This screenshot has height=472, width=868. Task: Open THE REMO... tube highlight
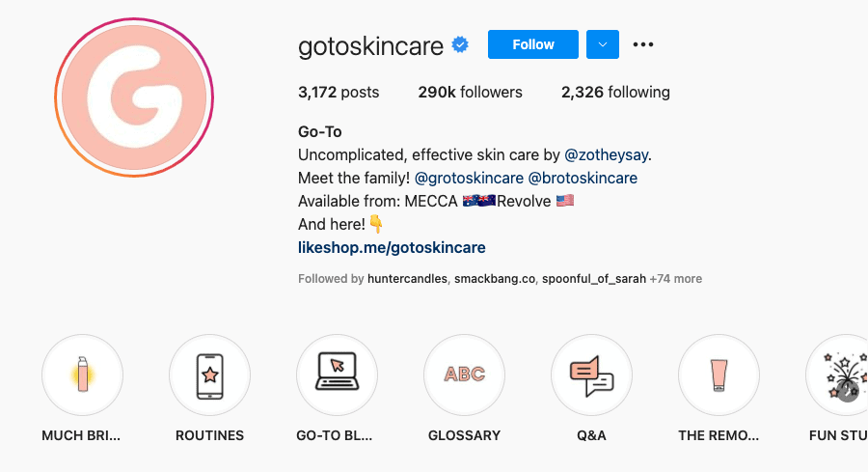click(719, 375)
